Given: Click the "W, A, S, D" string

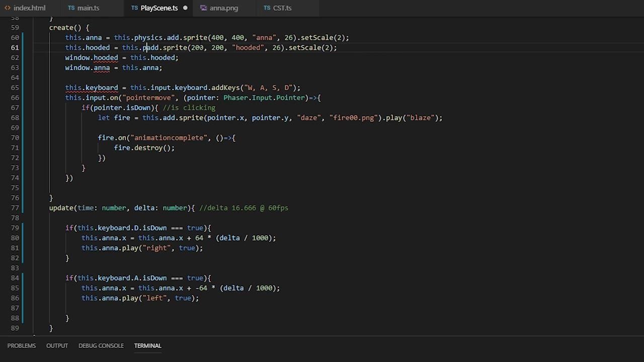Looking at the screenshot, I should 268,88.
